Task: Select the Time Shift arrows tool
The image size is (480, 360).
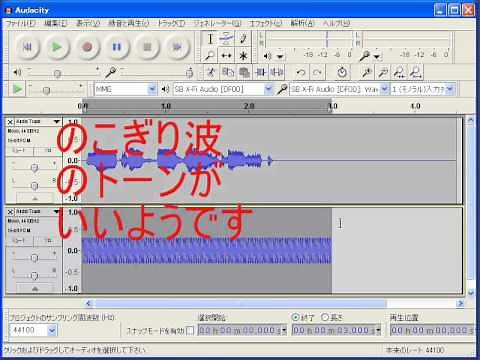Action: (226, 55)
